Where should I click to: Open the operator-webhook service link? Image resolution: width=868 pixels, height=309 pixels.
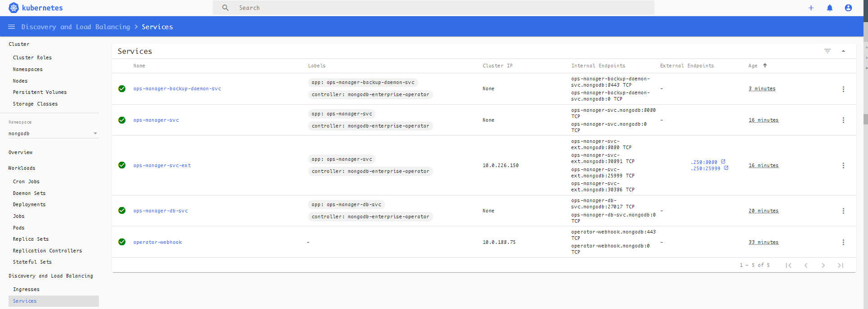157,243
